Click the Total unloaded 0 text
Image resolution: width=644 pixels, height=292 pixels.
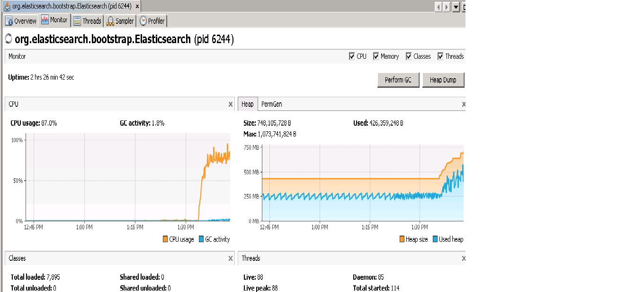(33, 288)
